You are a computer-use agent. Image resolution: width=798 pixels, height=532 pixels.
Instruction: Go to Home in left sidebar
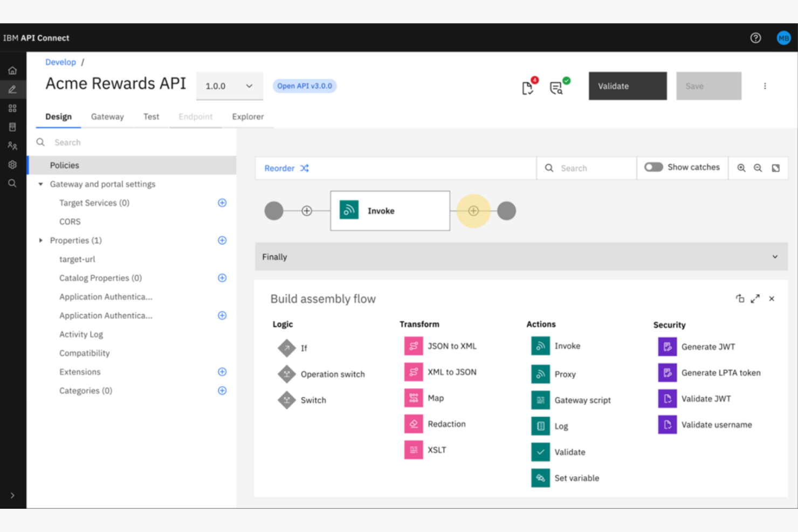pyautogui.click(x=12, y=71)
